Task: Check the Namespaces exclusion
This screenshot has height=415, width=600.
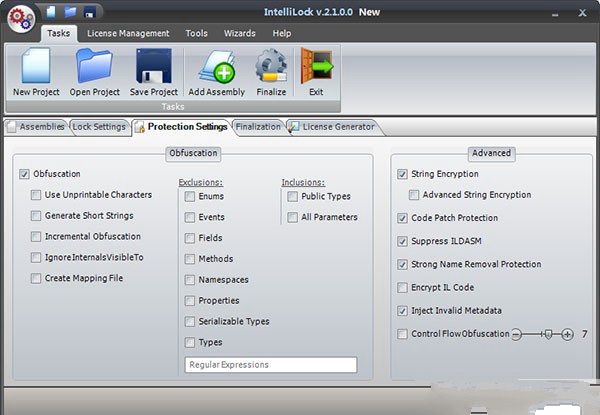Action: tap(190, 280)
